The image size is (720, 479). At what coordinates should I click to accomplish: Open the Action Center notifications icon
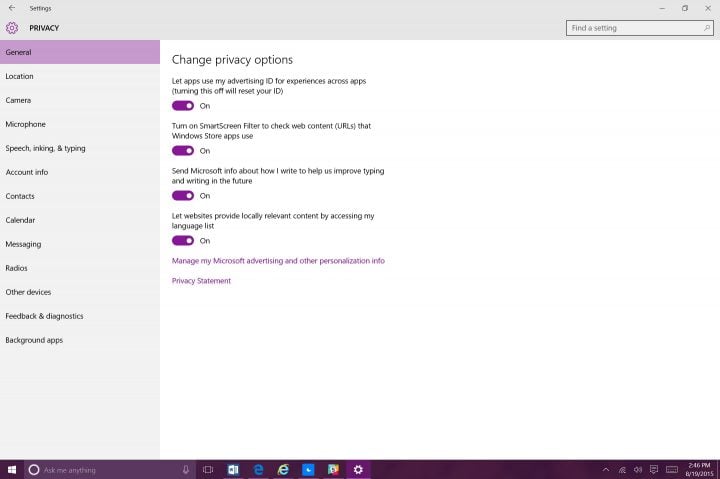[x=654, y=469]
